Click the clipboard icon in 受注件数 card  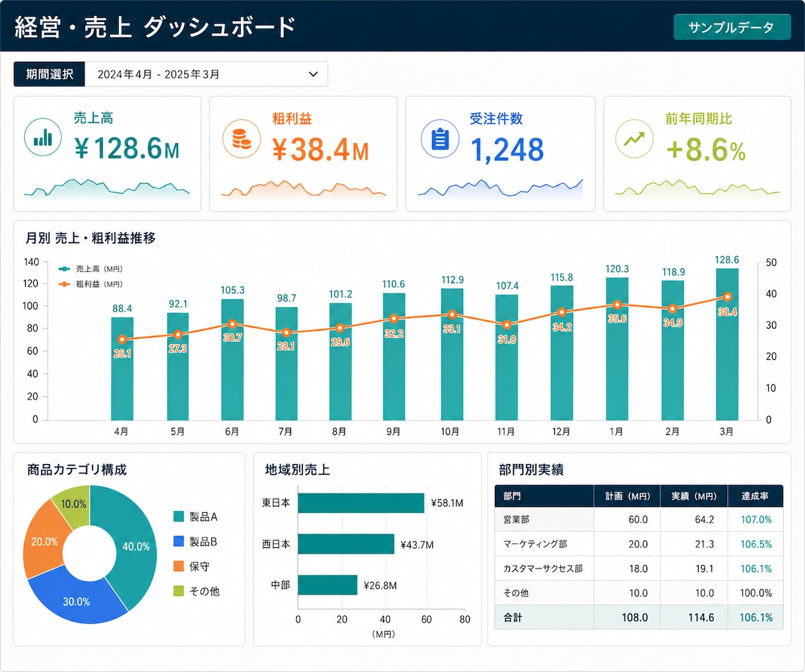point(440,139)
